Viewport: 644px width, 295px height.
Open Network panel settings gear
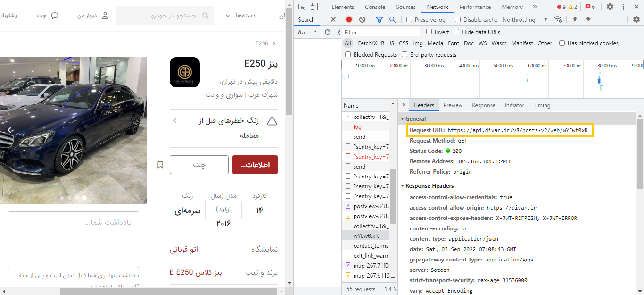point(636,19)
